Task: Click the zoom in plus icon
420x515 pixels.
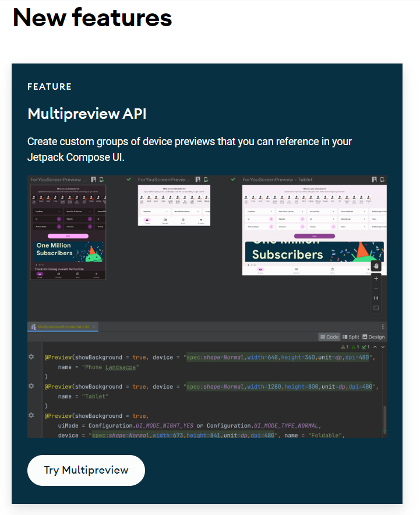Action: click(376, 278)
